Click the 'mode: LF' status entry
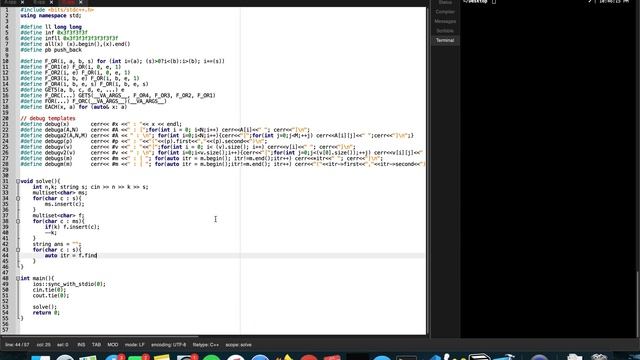 point(135,345)
